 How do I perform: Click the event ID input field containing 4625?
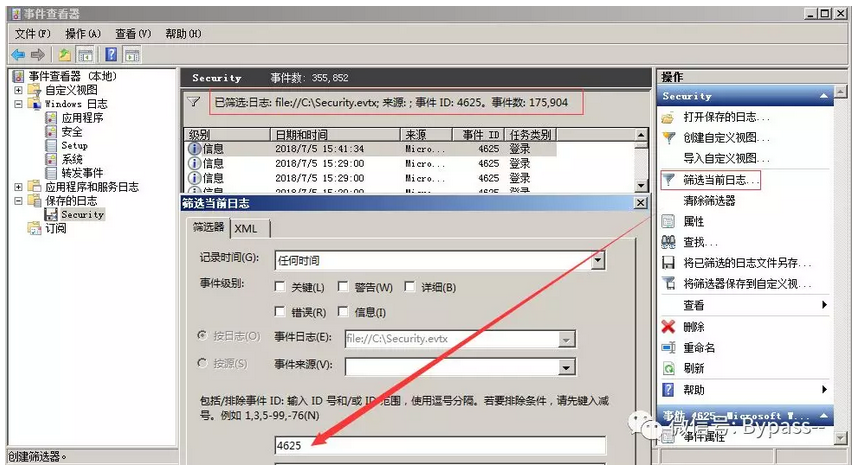(440, 446)
